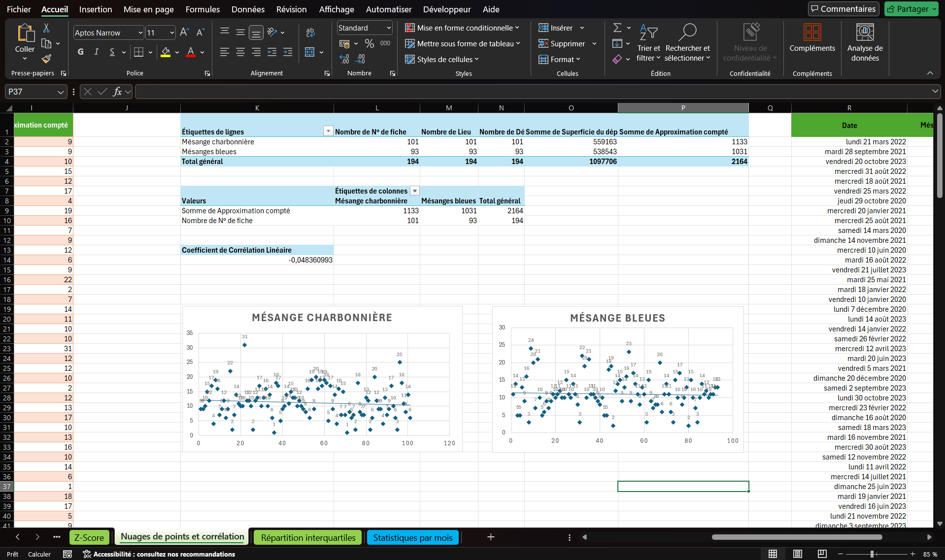The image size is (945, 560).
Task: Select the Z-Score sheet tab
Action: [x=89, y=537]
